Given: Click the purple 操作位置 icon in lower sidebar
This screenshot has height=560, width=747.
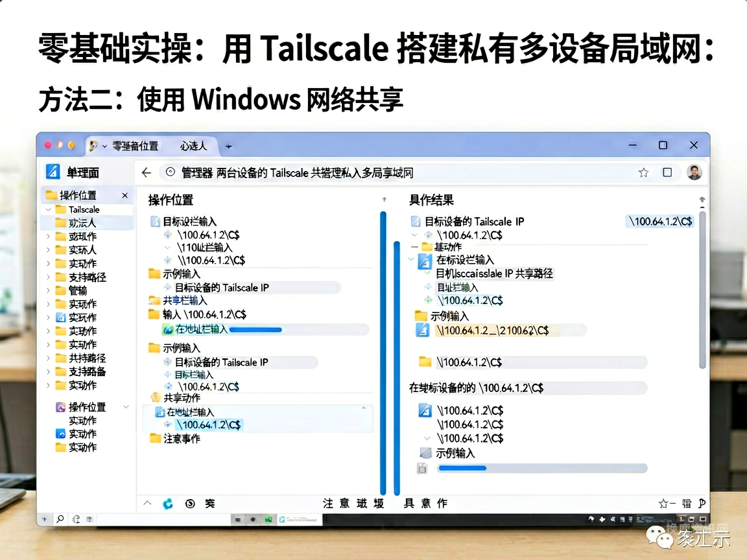Looking at the screenshot, I should tap(61, 407).
